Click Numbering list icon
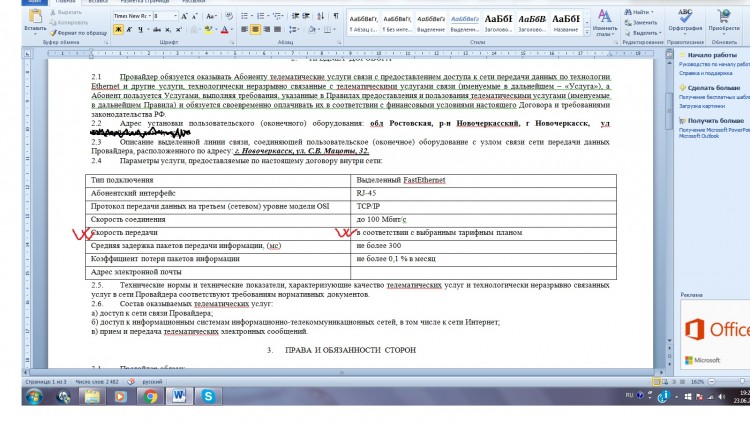 [x=261, y=16]
